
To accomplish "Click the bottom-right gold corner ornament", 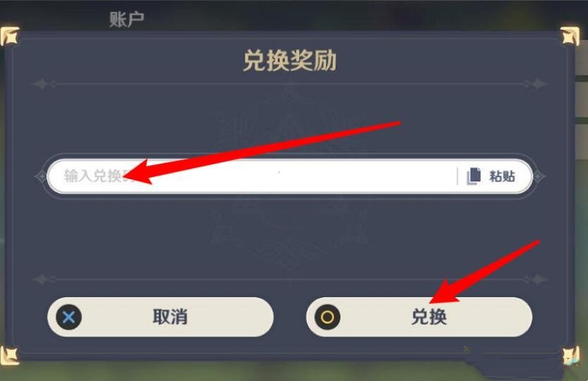I will tap(571, 356).
